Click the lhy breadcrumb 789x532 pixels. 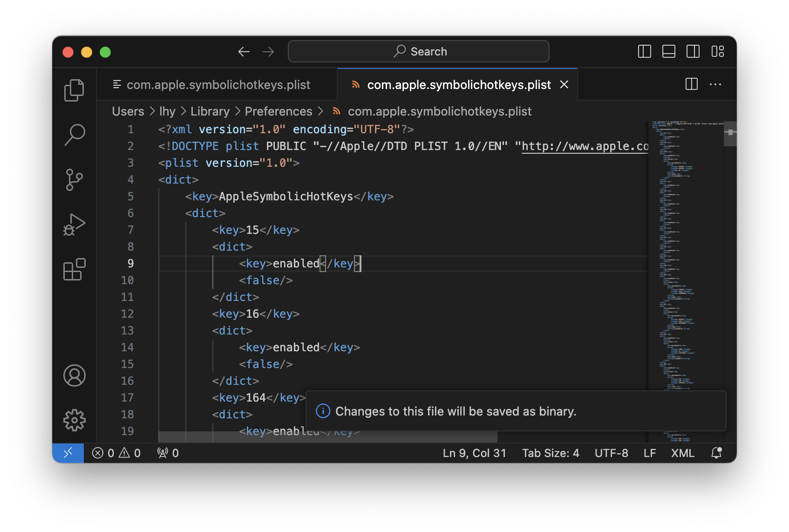coord(167,111)
